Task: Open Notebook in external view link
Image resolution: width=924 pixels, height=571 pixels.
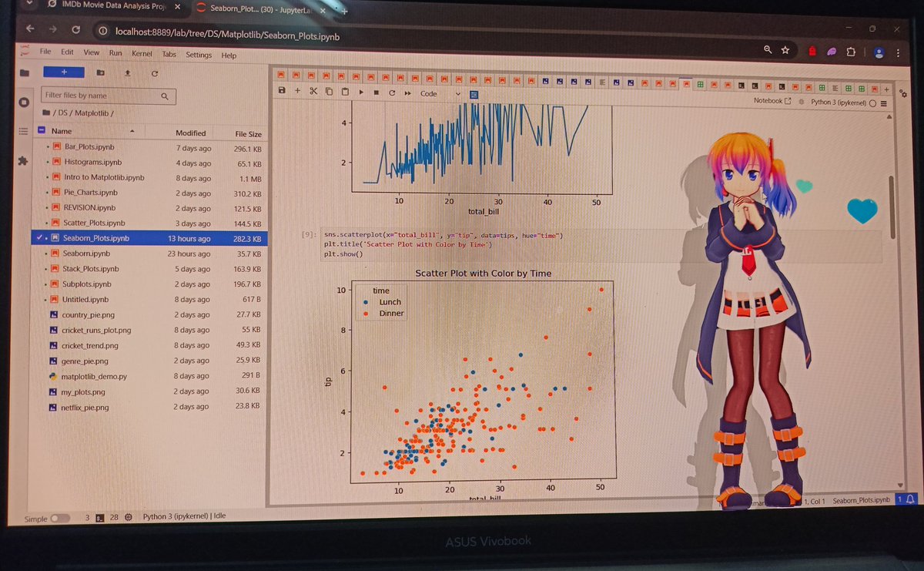Action: [772, 101]
